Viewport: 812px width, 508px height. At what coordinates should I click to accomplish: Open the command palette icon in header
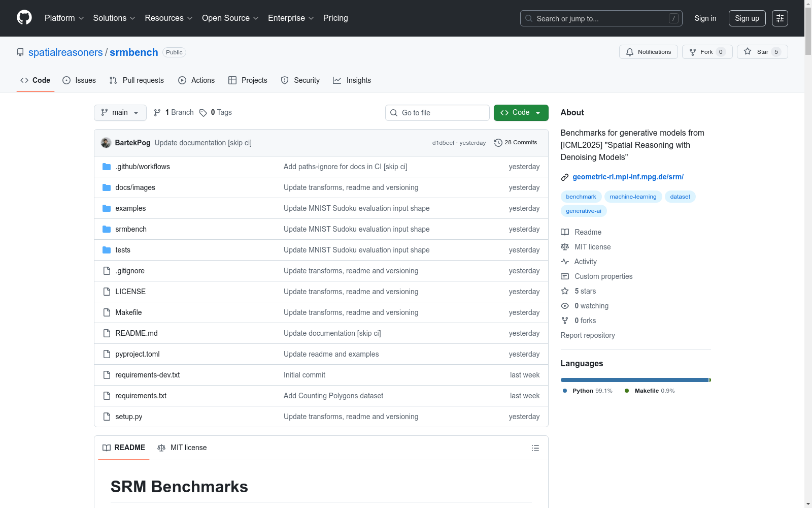tap(780, 18)
